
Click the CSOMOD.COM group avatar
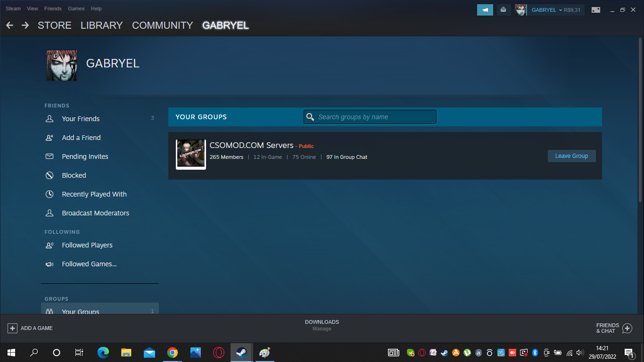click(x=191, y=155)
